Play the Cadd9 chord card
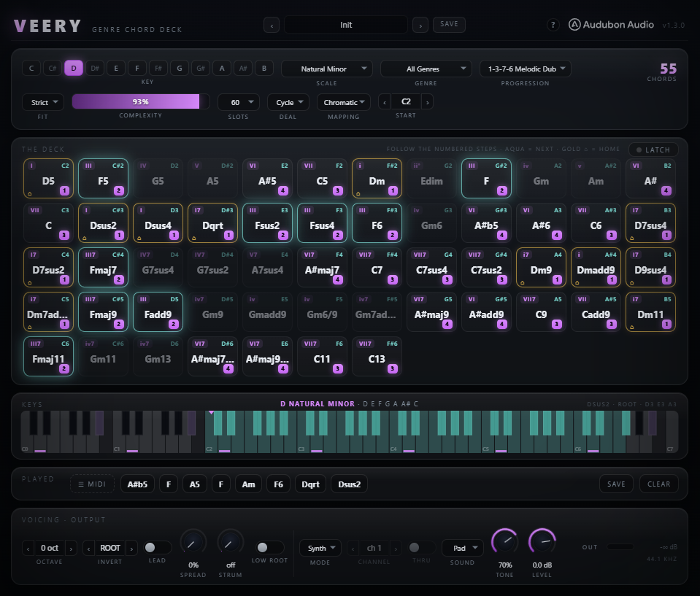700x596 pixels. point(596,311)
